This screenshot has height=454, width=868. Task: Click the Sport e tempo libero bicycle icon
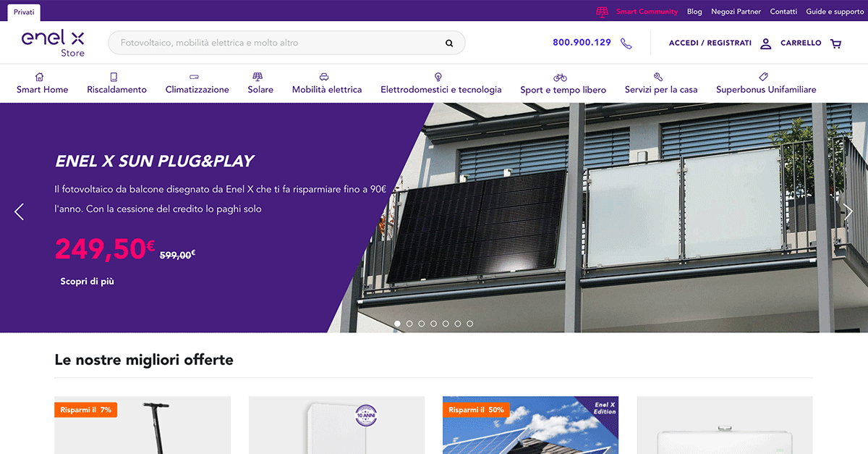tap(561, 77)
